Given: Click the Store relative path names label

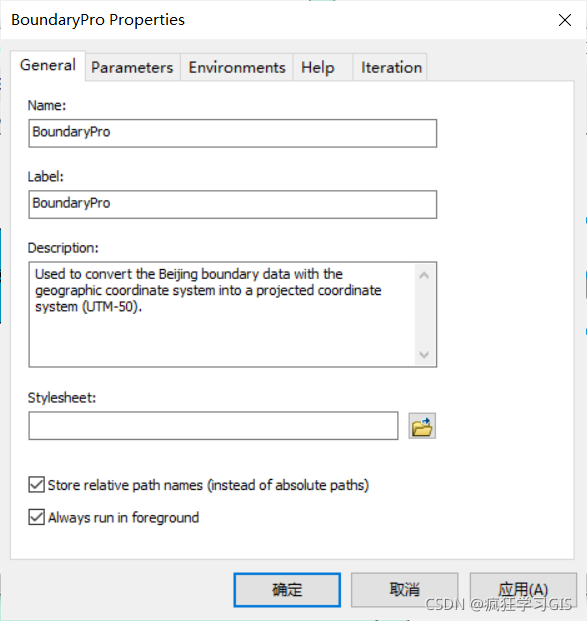Looking at the screenshot, I should (x=208, y=485).
